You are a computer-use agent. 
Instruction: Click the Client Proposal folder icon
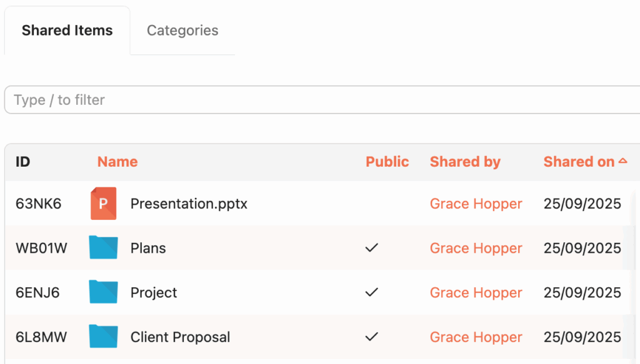click(103, 337)
